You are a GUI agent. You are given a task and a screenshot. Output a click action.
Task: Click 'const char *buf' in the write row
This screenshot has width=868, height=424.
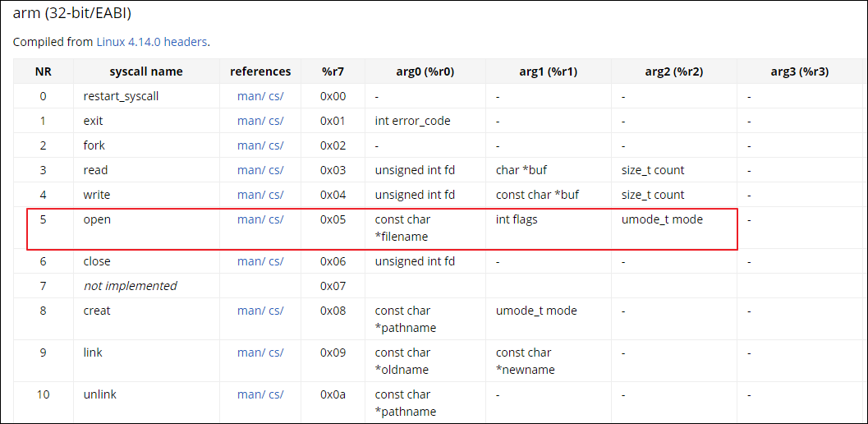click(537, 195)
